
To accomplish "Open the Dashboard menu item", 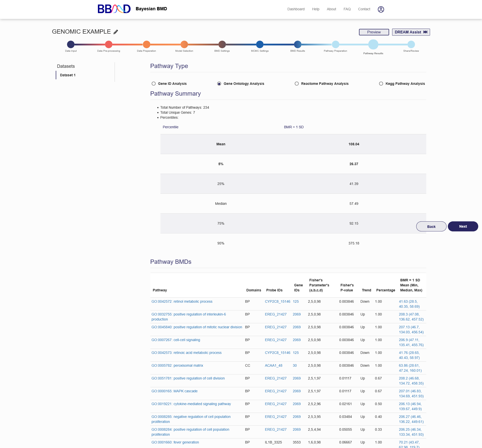I will coord(296,9).
